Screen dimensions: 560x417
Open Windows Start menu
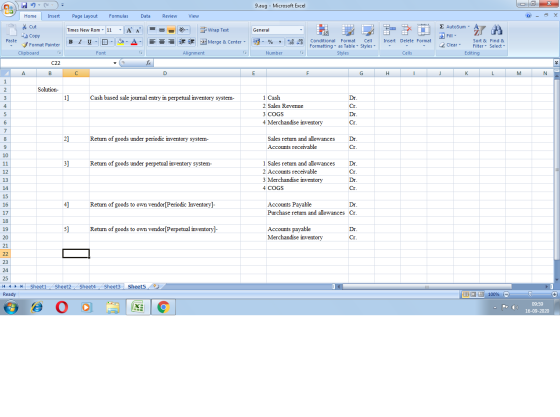(x=11, y=307)
